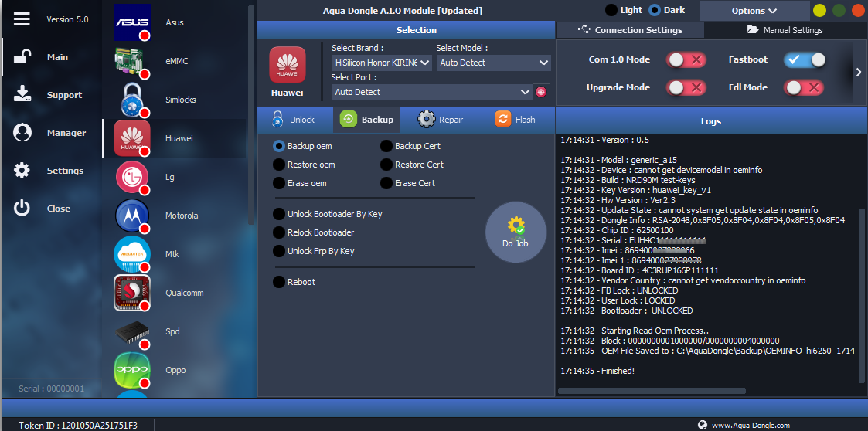Select the Erase Cert option

pyautogui.click(x=386, y=183)
